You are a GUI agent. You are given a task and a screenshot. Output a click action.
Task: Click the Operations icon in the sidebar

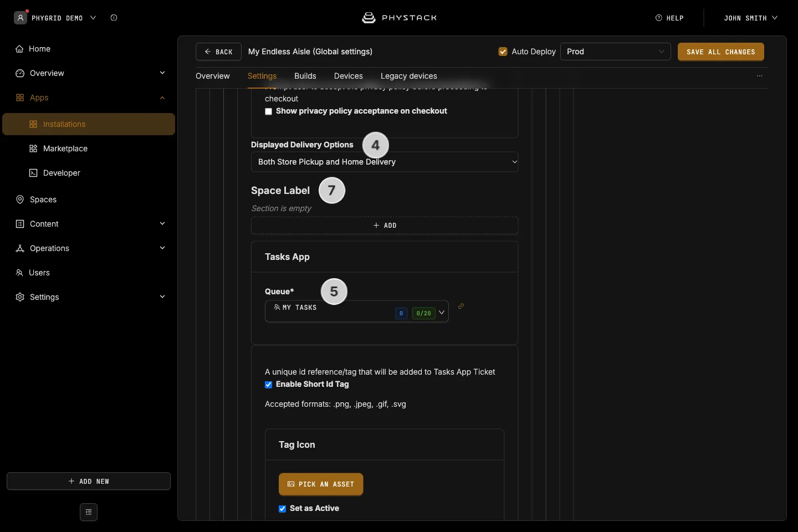(x=20, y=248)
